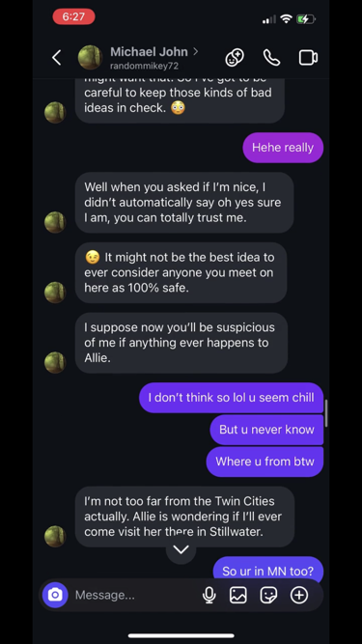Tap Michael John's header profile picture
This screenshot has height=644, width=362.
click(x=91, y=58)
